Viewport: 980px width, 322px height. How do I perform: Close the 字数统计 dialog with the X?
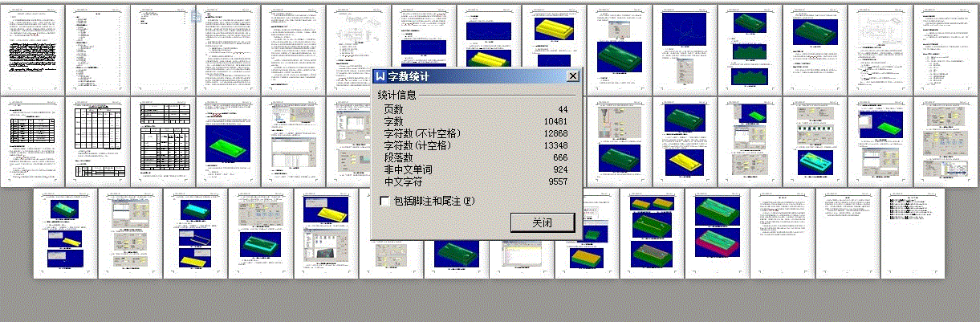[572, 76]
